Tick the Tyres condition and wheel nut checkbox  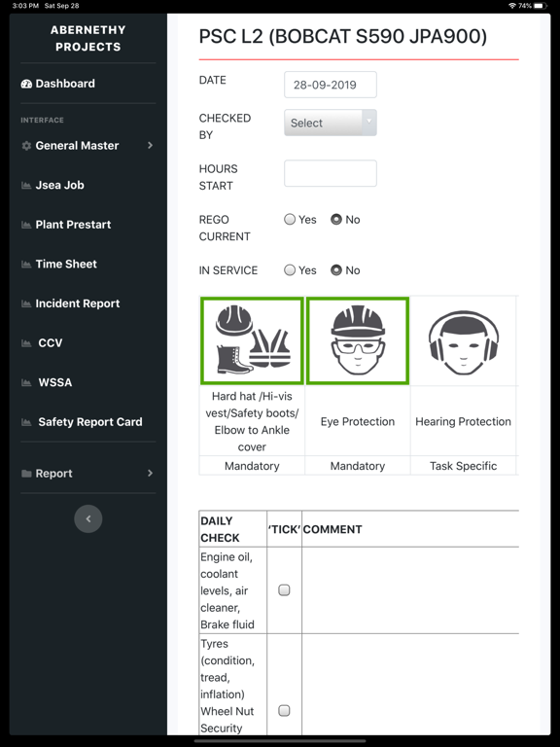pyautogui.click(x=284, y=711)
